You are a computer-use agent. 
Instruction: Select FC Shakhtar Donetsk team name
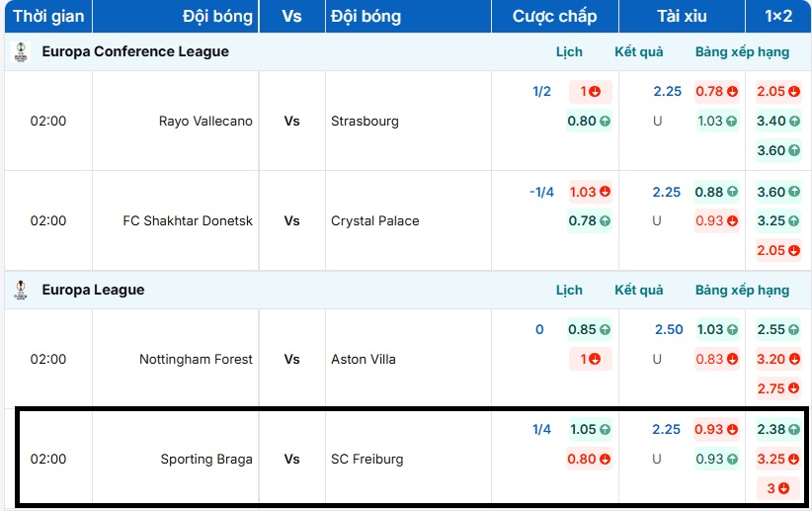(x=188, y=220)
